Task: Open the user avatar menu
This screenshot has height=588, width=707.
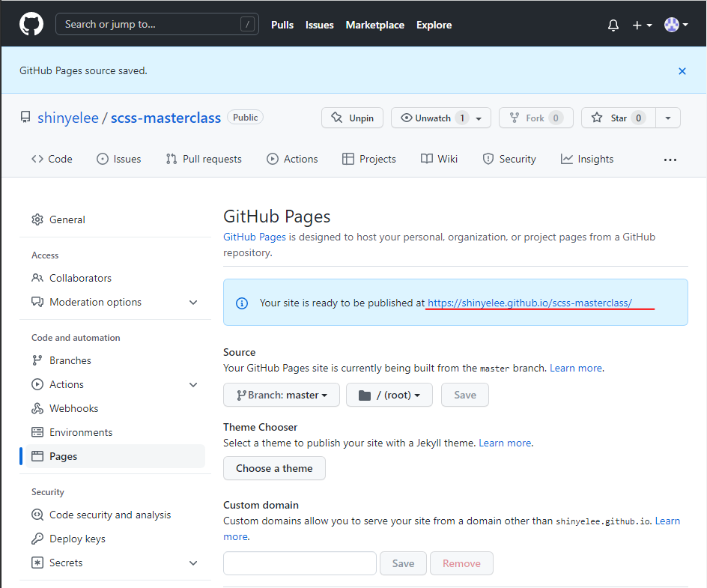Action: (676, 25)
